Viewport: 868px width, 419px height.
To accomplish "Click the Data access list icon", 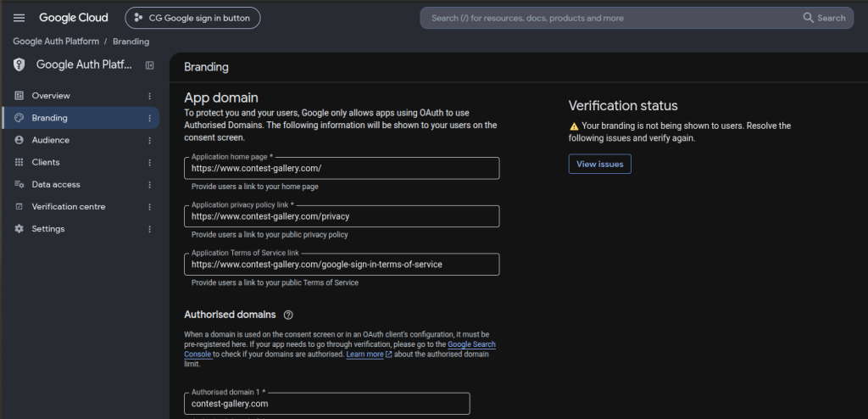I will pyautogui.click(x=19, y=185).
